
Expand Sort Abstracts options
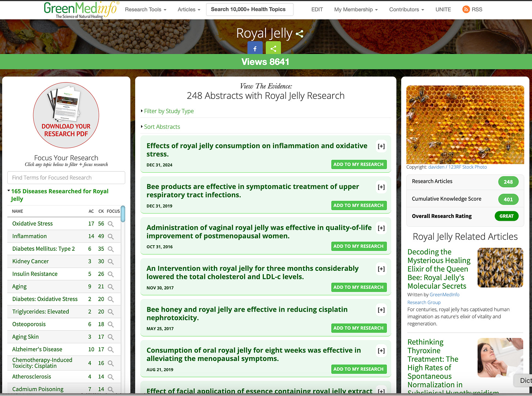tap(161, 127)
